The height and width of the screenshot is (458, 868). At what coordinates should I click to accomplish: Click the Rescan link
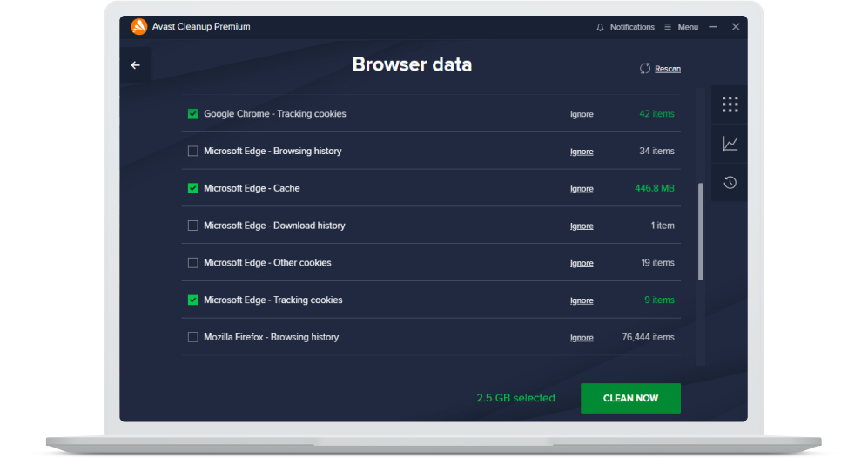[x=668, y=69]
